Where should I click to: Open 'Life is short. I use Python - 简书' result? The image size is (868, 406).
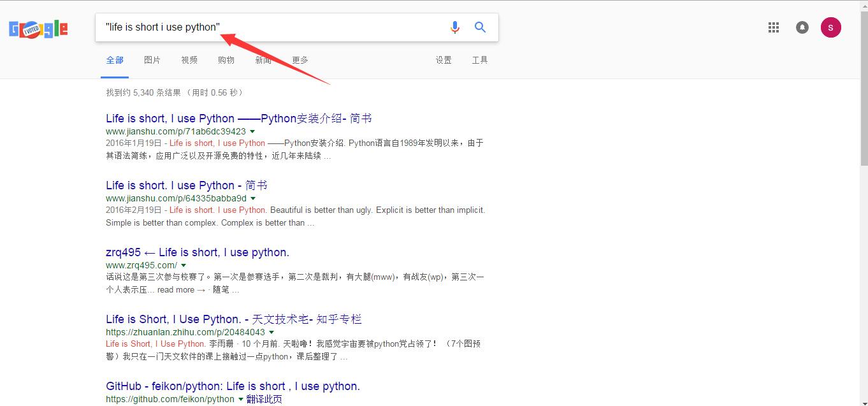click(187, 185)
